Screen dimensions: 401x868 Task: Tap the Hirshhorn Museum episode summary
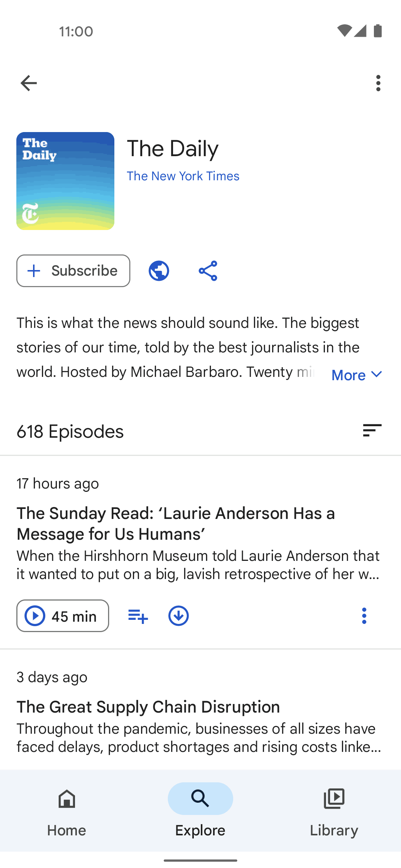click(198, 565)
